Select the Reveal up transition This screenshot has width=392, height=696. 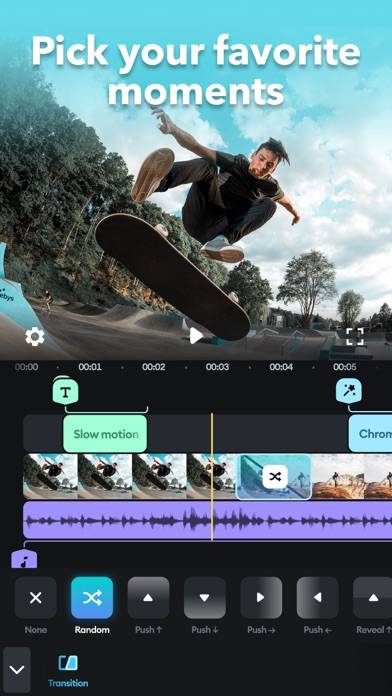tap(373, 597)
